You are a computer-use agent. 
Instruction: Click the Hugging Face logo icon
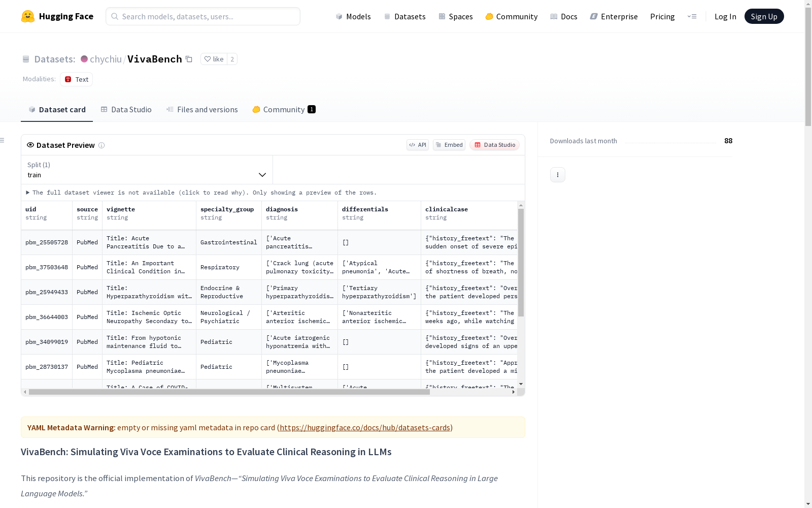pos(28,16)
